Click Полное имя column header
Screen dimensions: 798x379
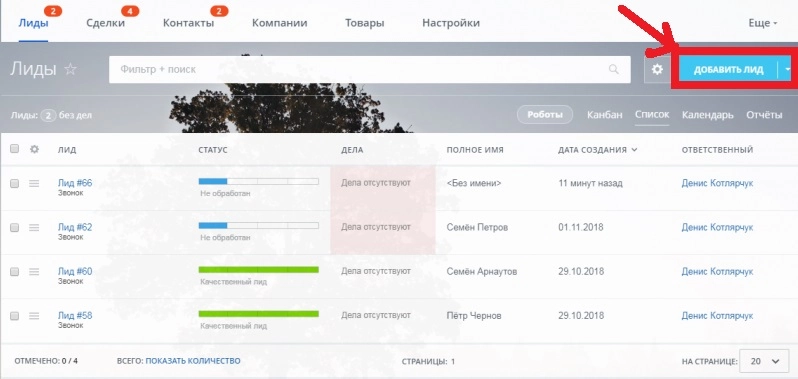475,150
